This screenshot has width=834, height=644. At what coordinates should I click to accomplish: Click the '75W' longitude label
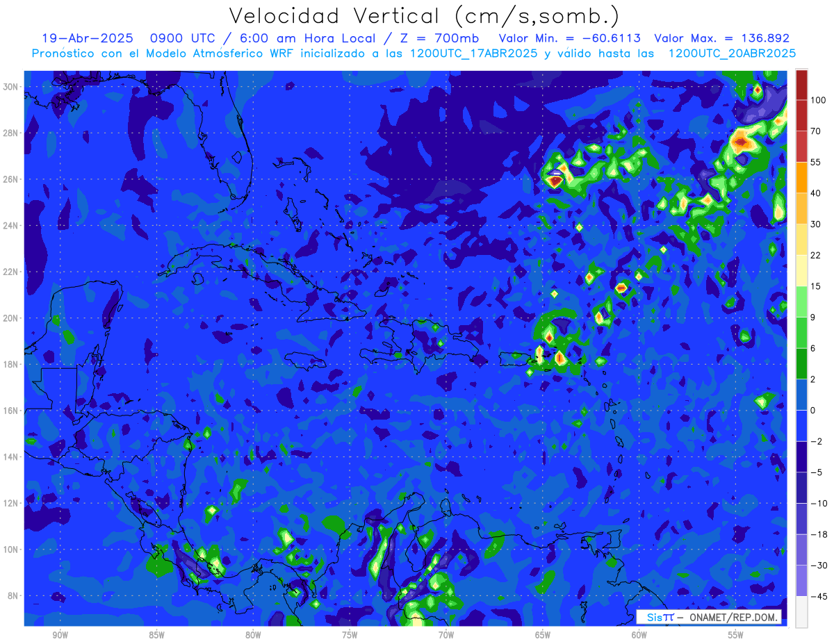point(350,635)
